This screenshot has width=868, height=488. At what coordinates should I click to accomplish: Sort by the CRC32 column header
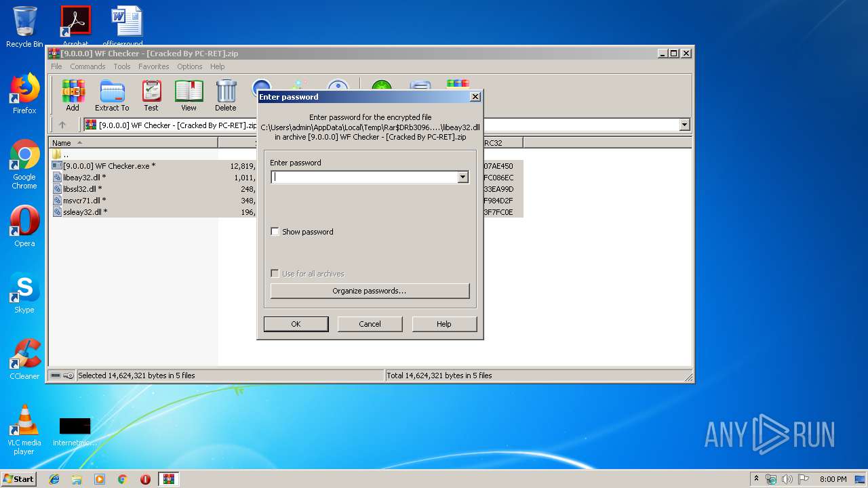502,142
